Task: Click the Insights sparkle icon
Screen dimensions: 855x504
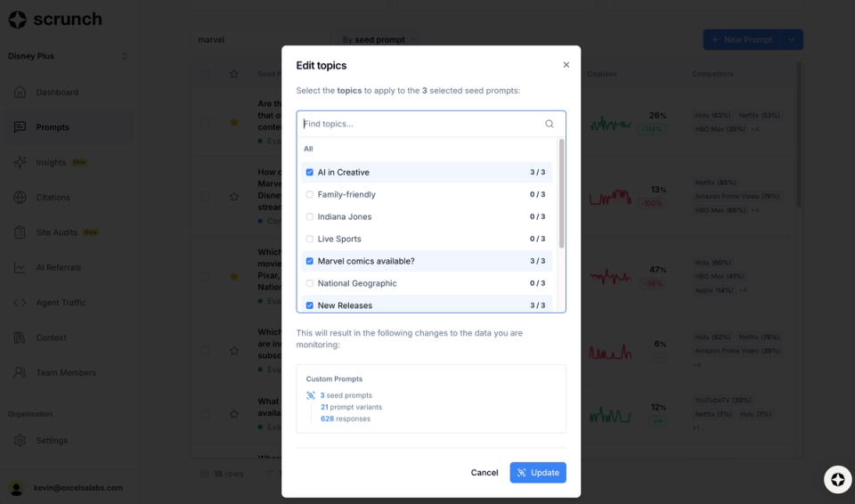Action: tap(20, 162)
